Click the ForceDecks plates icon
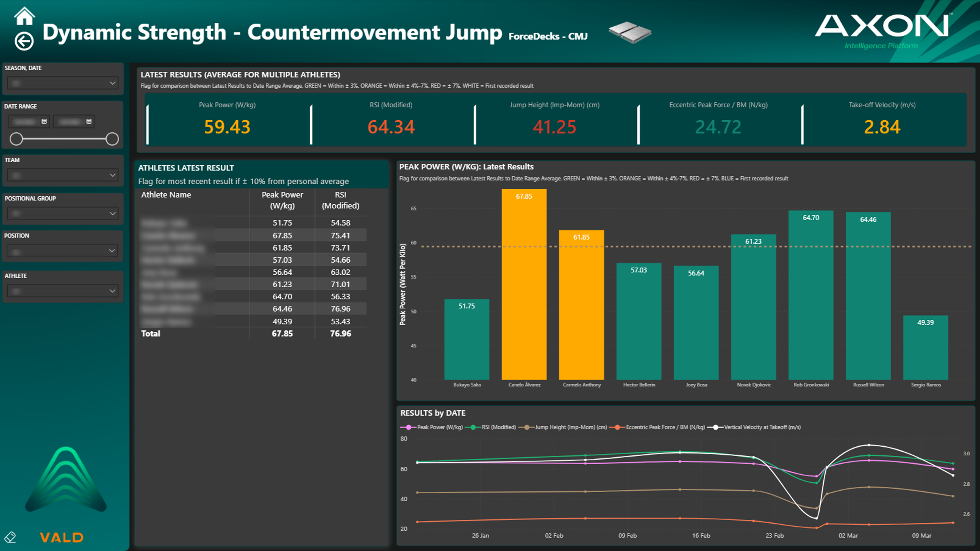980x551 pixels. point(630,32)
